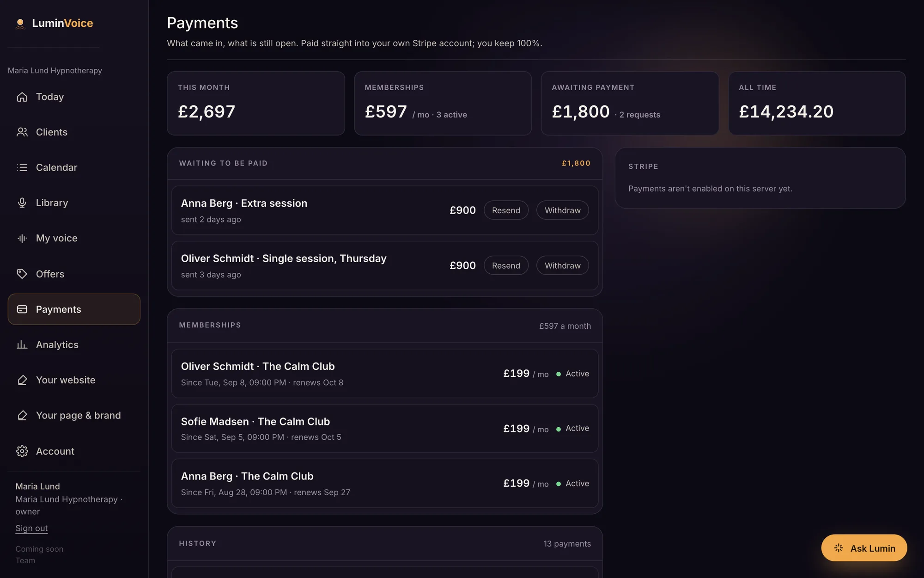Resend Anna Berg's Extra session request
This screenshot has height=578, width=924.
pos(506,210)
